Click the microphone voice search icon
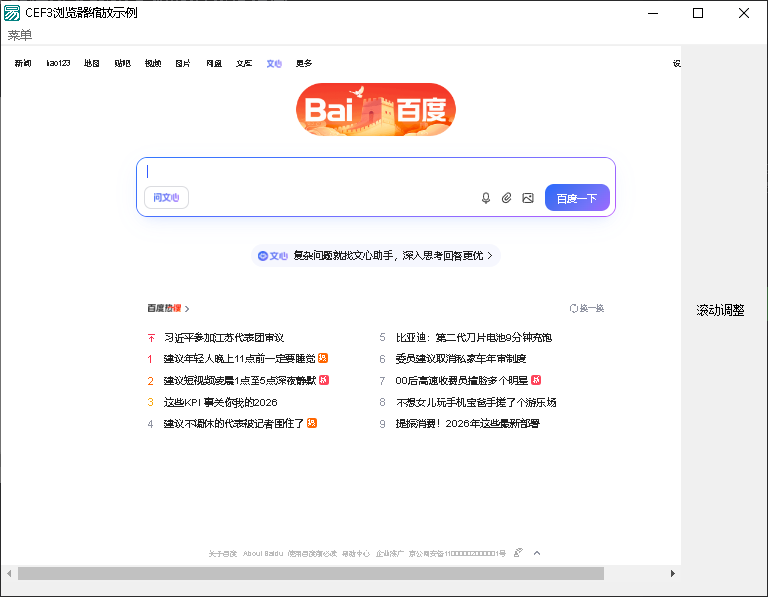This screenshot has width=768, height=597. 486,198
